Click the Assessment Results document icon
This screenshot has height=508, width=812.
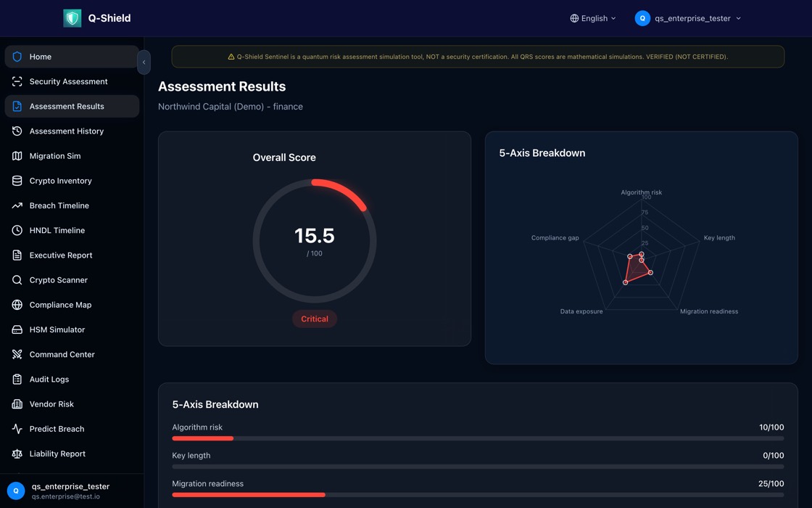17,106
